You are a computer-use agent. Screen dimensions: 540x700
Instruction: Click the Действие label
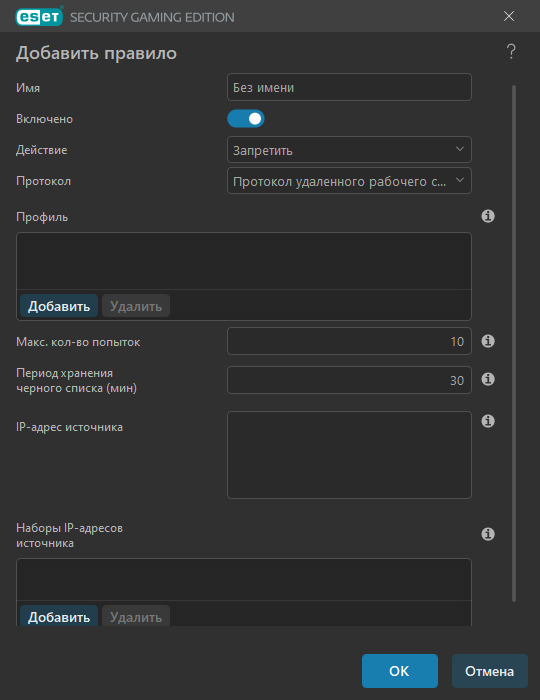(x=42, y=150)
